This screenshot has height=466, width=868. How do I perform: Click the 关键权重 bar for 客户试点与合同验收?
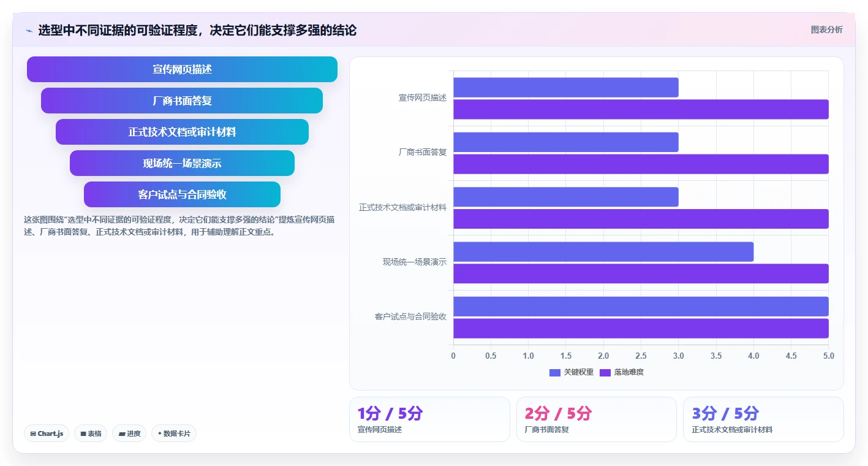(641, 307)
